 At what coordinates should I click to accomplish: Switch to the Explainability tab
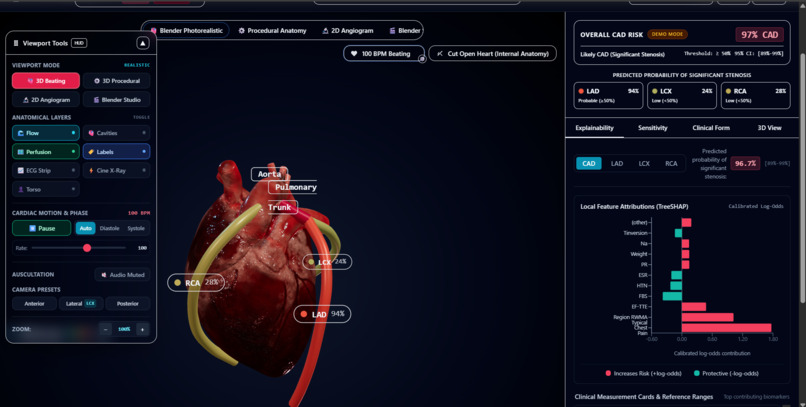pyautogui.click(x=595, y=128)
